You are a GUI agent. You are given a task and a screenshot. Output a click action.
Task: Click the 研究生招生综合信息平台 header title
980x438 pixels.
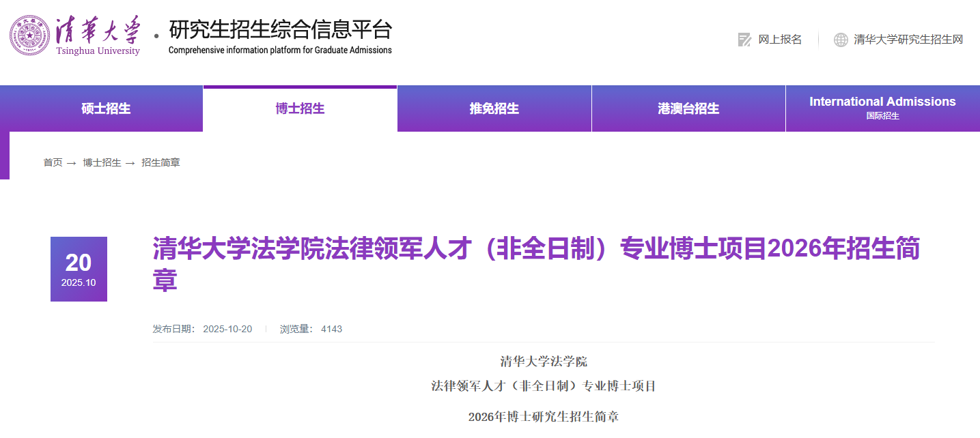click(280, 31)
